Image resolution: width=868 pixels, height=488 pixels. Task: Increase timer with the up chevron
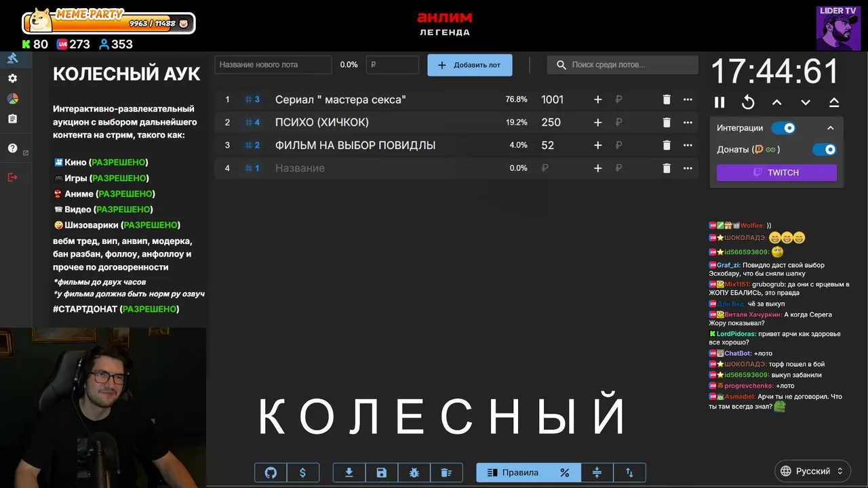coord(777,102)
